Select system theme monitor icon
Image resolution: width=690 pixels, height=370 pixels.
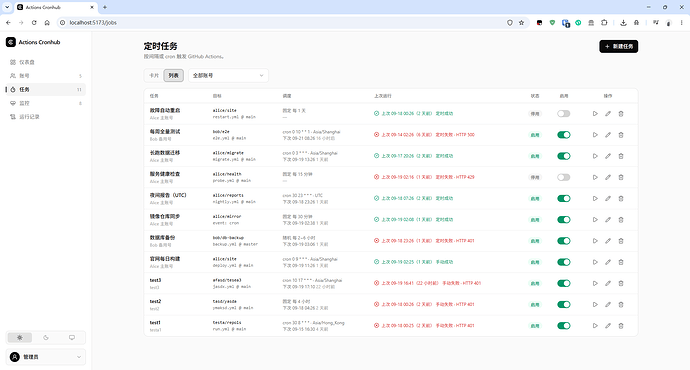(x=72, y=337)
